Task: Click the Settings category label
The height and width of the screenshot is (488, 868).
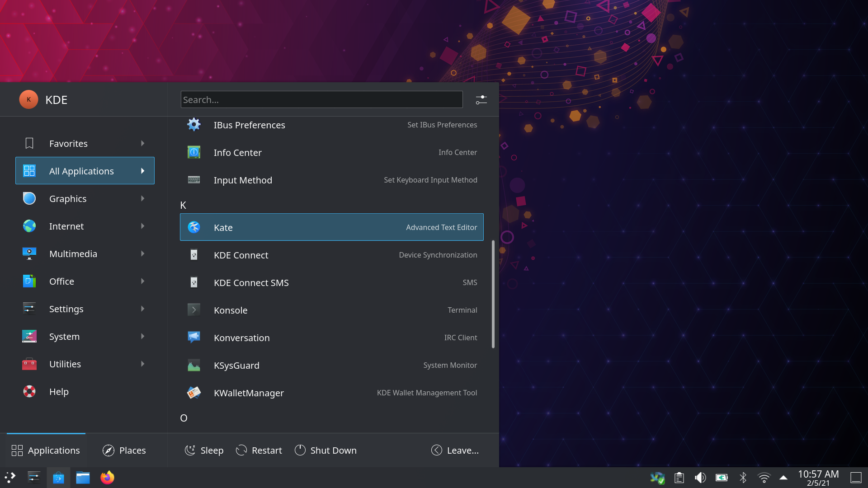Action: coord(66,309)
